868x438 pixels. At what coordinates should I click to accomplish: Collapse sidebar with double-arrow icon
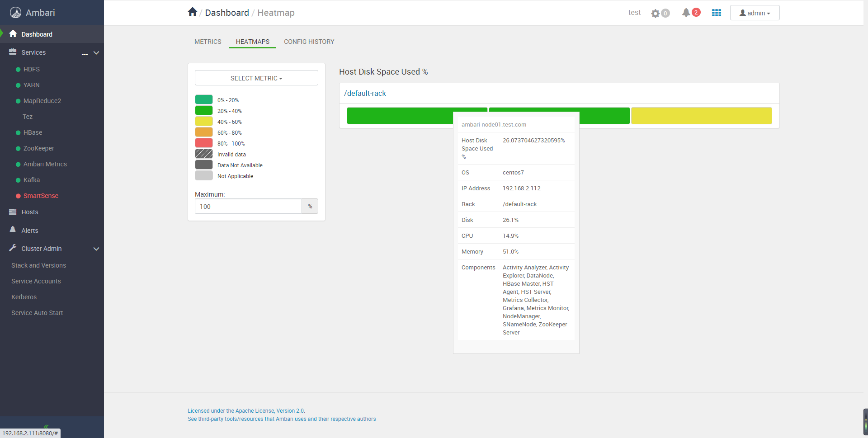click(x=46, y=426)
